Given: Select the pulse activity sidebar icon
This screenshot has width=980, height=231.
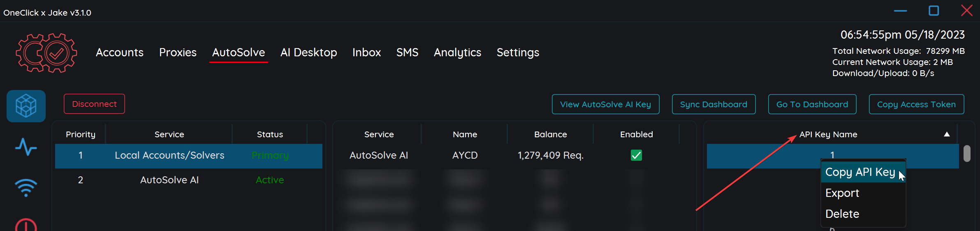Looking at the screenshot, I should tap(26, 147).
